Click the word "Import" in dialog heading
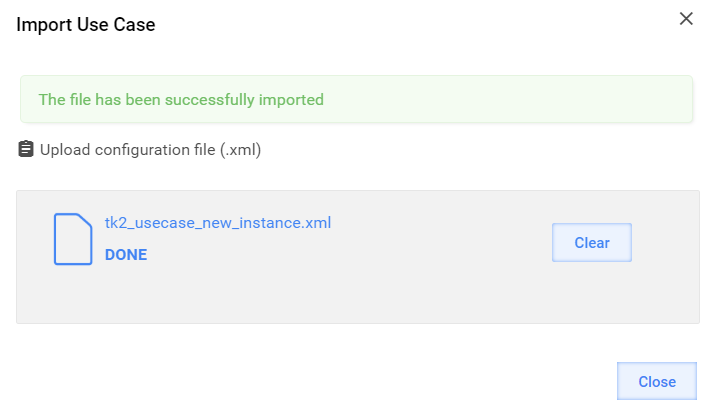Image resolution: width=709 pixels, height=416 pixels. 44,25
